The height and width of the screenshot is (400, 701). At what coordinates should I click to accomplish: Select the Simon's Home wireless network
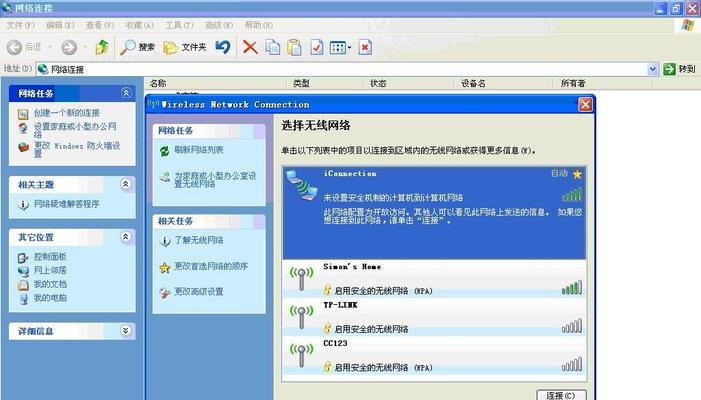tap(434, 279)
